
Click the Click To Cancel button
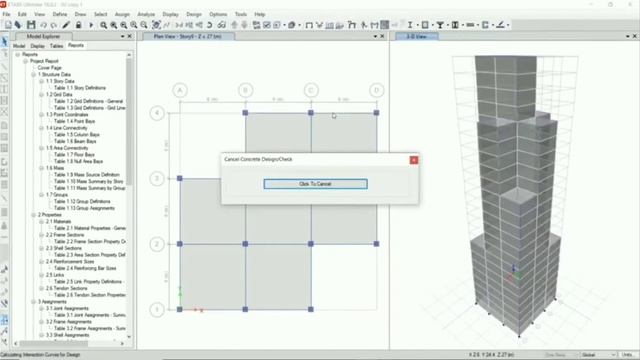[x=315, y=184]
